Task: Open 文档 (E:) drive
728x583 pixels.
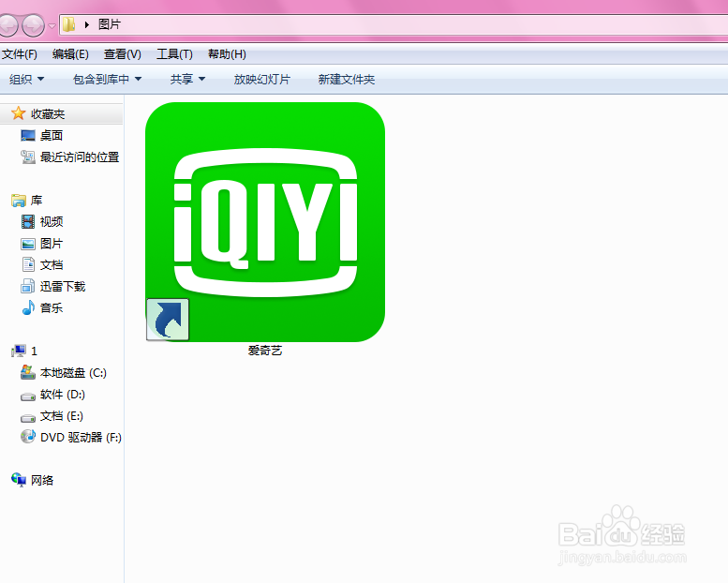Action: click(62, 416)
